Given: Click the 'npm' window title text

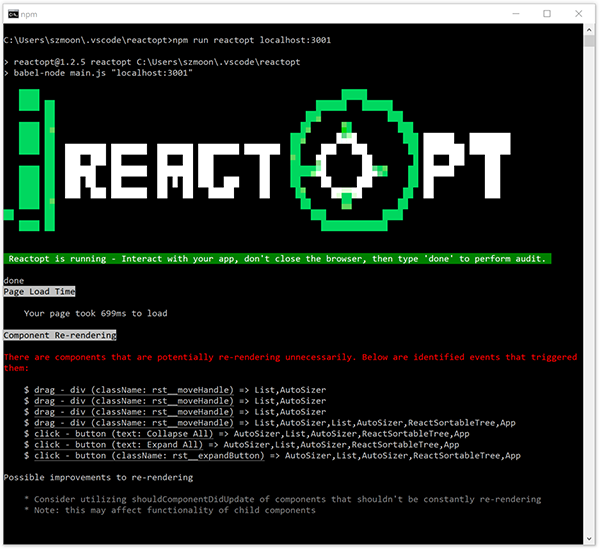Looking at the screenshot, I should coord(29,15).
